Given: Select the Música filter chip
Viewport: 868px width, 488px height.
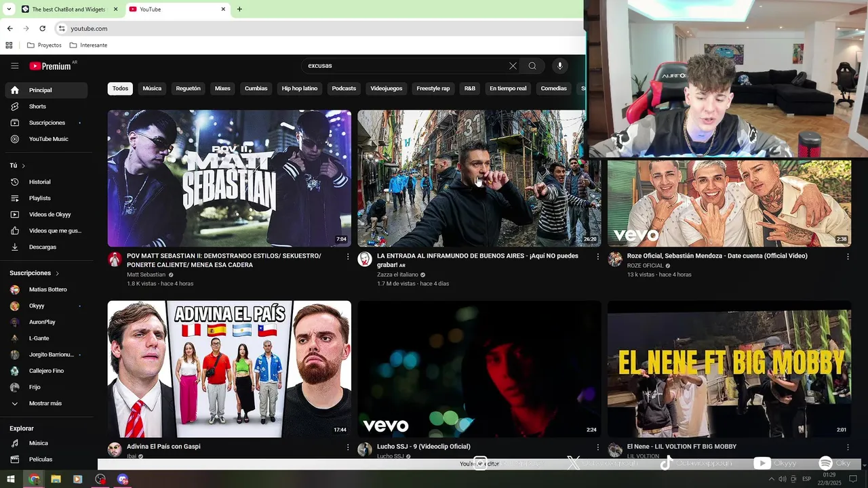Looking at the screenshot, I should click(152, 88).
